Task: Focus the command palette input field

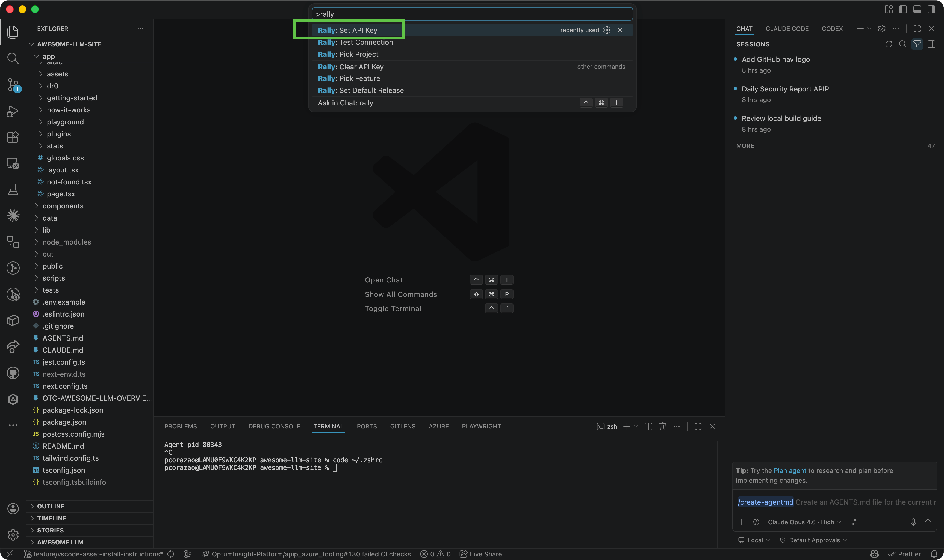Action: point(472,14)
